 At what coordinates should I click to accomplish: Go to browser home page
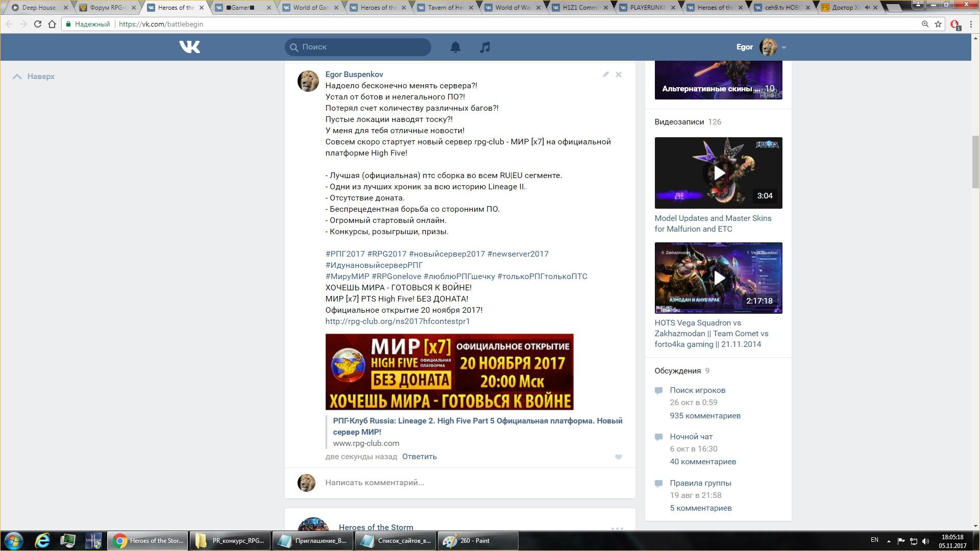point(52,24)
